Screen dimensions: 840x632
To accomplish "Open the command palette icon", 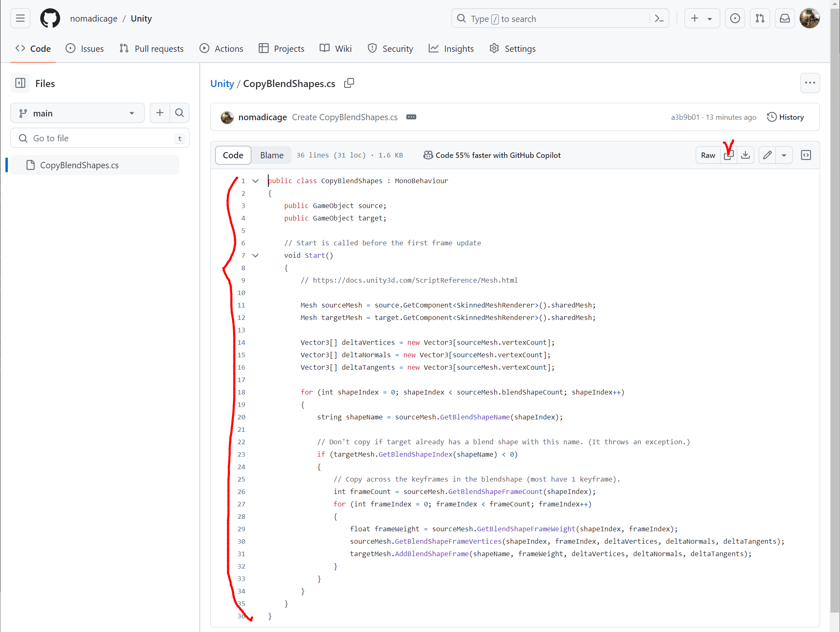I will [x=659, y=19].
